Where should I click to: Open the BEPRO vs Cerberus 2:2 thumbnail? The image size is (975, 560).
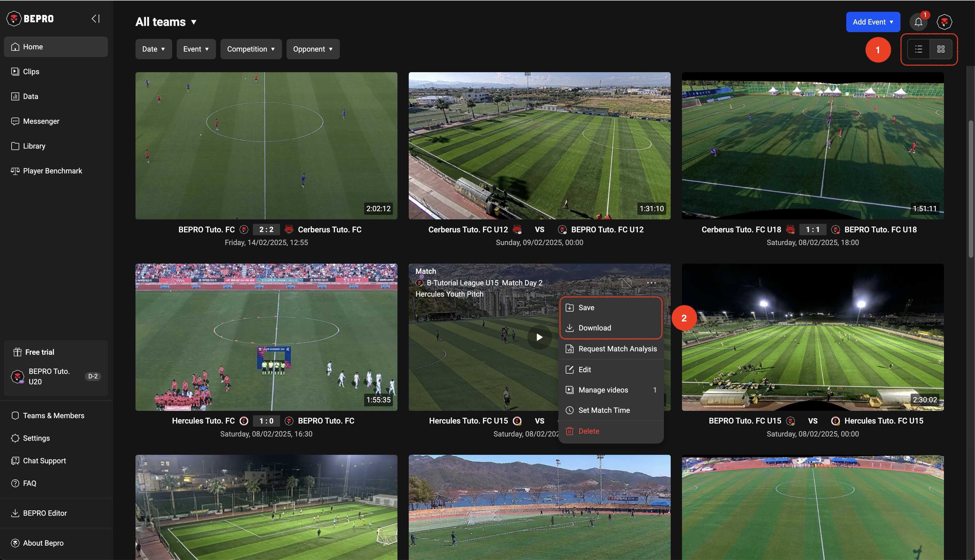pos(266,146)
